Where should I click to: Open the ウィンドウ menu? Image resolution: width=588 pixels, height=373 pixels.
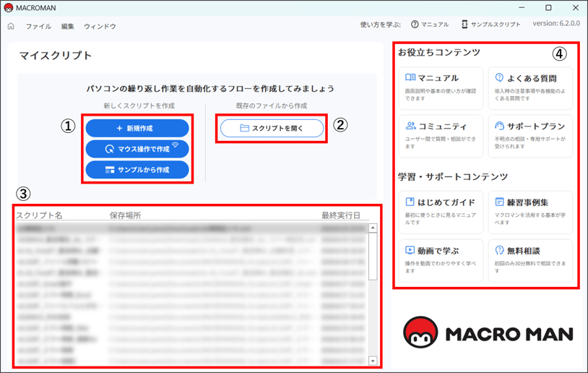point(100,26)
